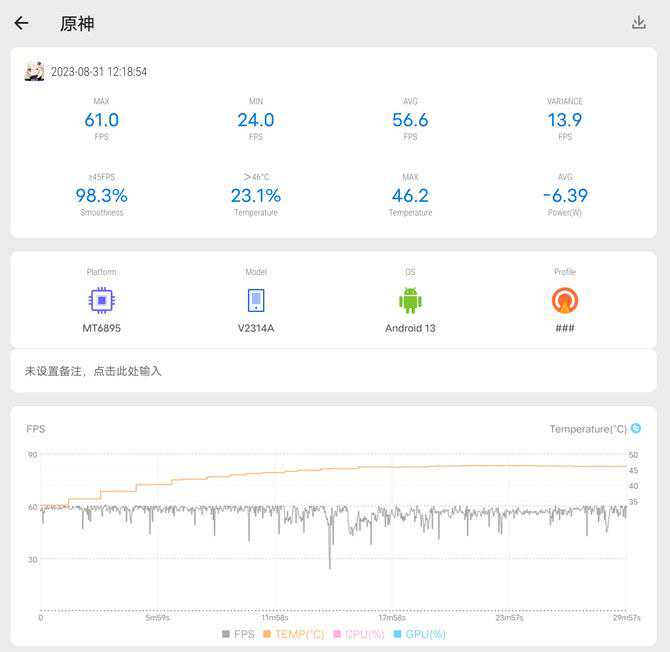Click the 17m58s marker on time axis
670x652 pixels.
point(391,618)
